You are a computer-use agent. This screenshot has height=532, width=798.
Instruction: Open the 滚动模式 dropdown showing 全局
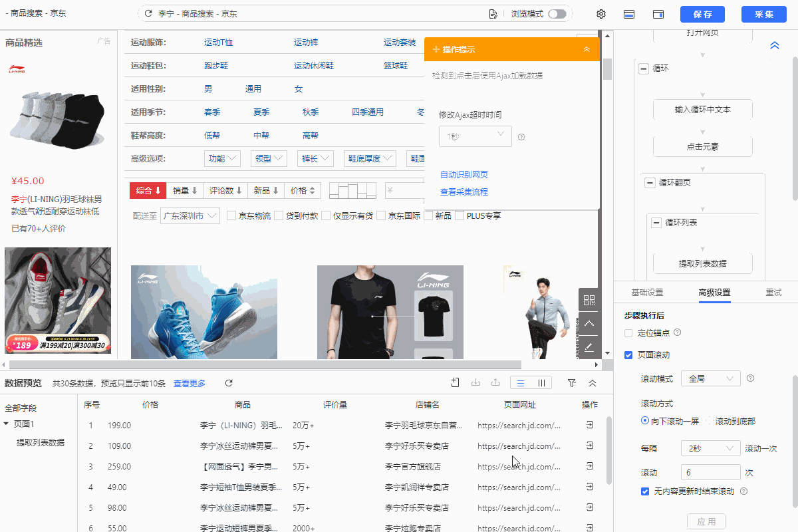711,378
